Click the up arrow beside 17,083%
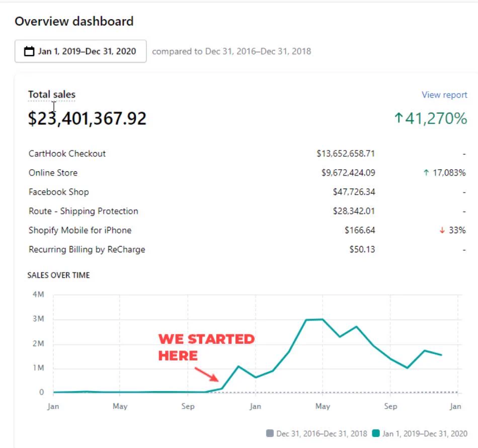Image resolution: width=478 pixels, height=448 pixels. (x=426, y=173)
